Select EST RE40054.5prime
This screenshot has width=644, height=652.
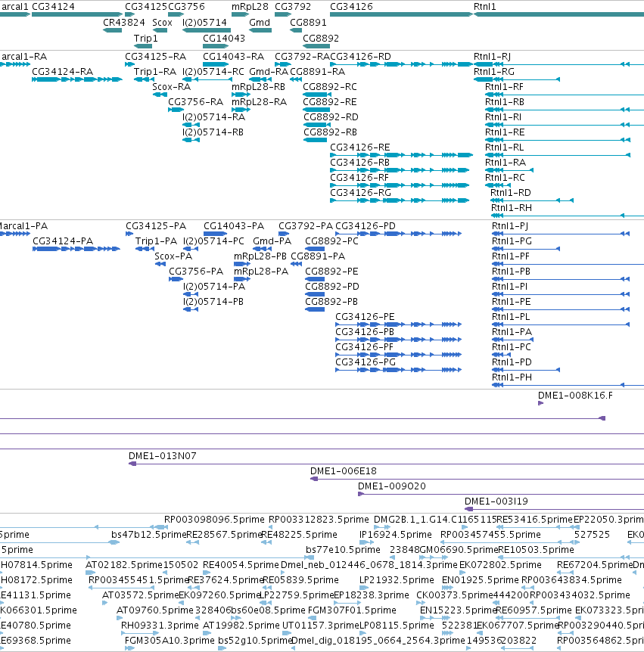coord(241,565)
